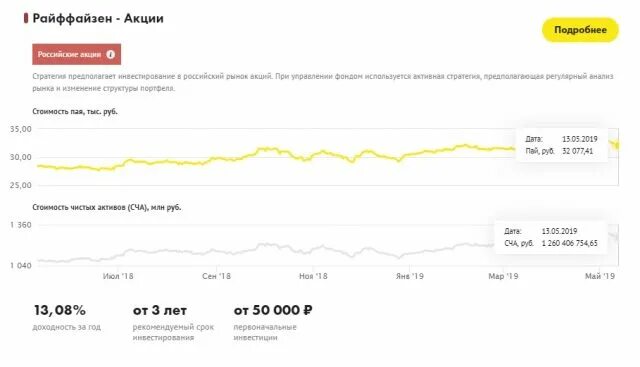
Task: Click the Стоимость пая chart title
Action: pyautogui.click(x=75, y=111)
